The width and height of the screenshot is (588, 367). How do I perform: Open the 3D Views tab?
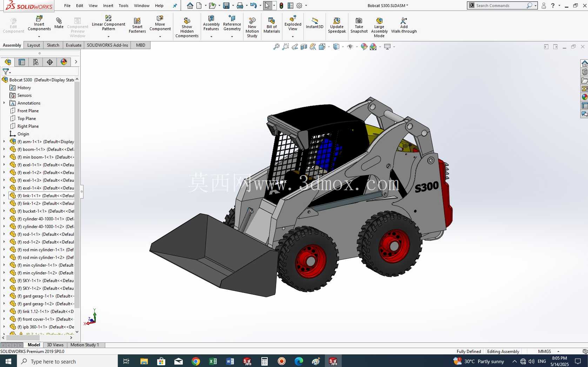(55, 345)
